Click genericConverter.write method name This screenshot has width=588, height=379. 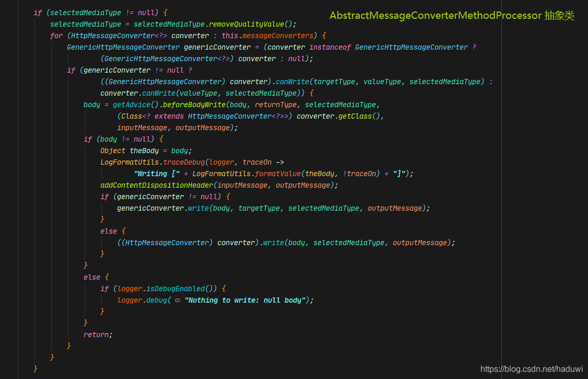pyautogui.click(x=198, y=208)
